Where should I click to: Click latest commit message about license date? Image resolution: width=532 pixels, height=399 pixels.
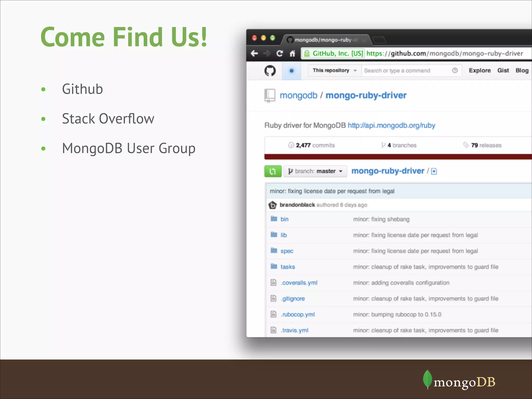point(332,191)
